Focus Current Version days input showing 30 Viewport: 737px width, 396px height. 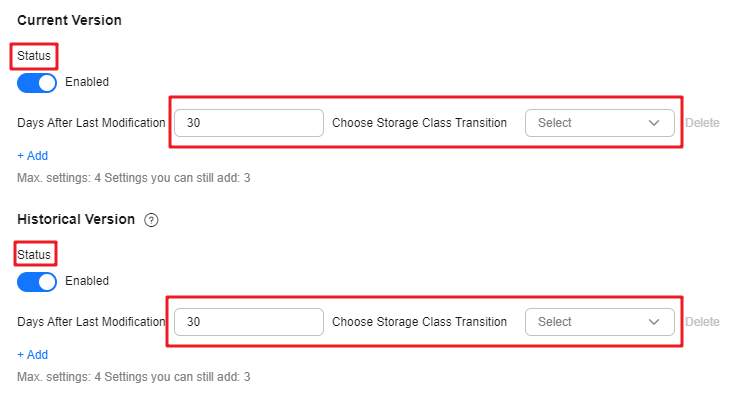(x=249, y=123)
